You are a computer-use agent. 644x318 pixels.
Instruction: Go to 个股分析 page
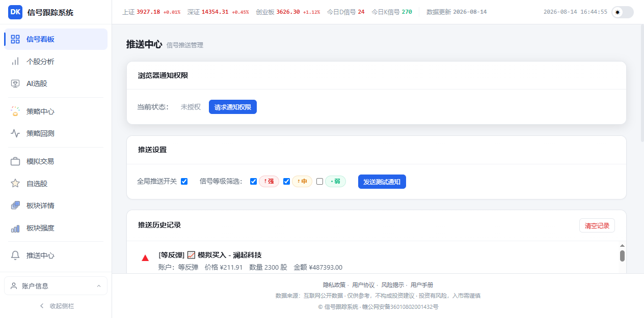click(56, 62)
